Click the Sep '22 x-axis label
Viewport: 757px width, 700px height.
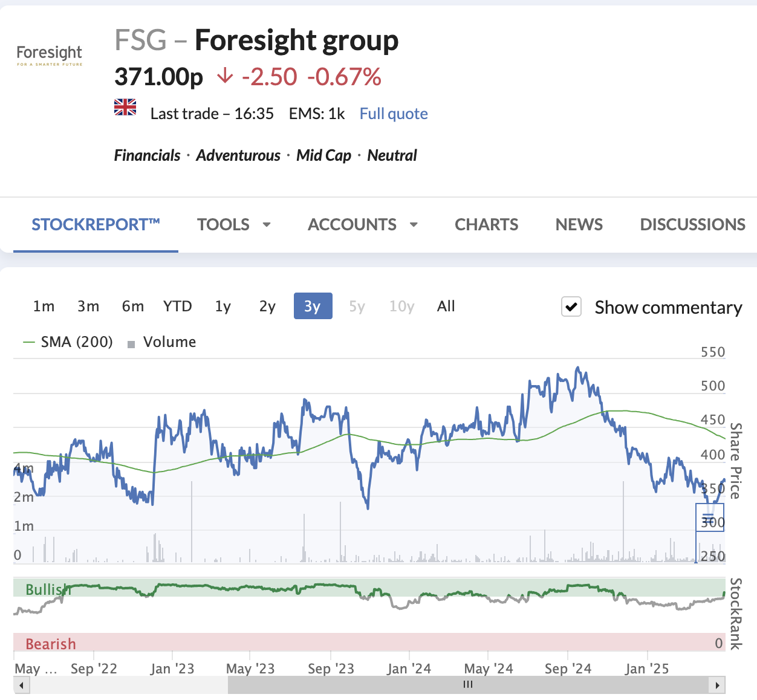click(94, 669)
